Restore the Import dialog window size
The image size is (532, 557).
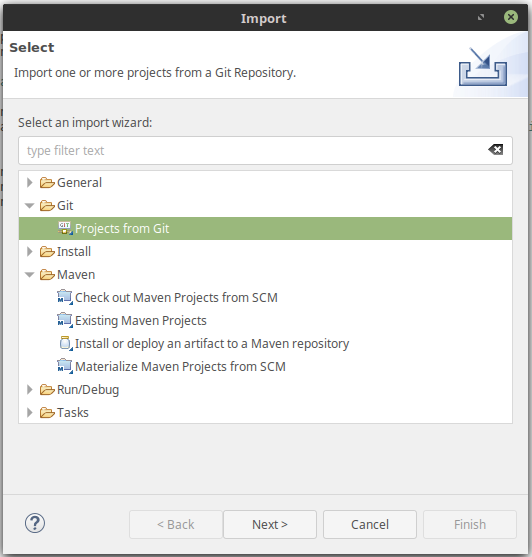point(481,17)
